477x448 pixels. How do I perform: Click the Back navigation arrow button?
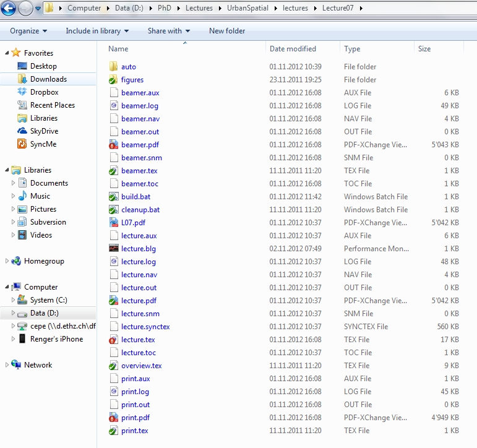coord(8,8)
